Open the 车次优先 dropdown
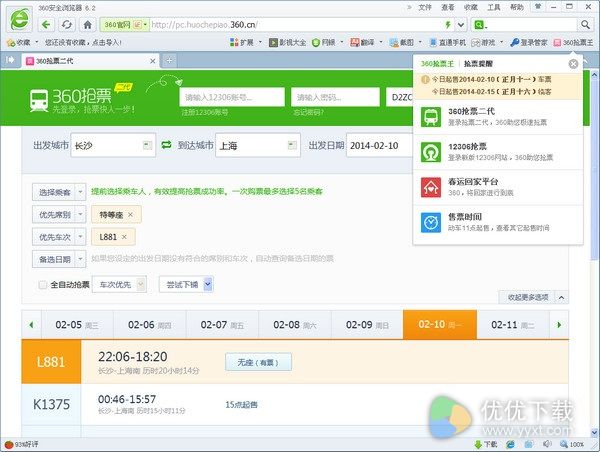This screenshot has height=452, width=600. [119, 284]
